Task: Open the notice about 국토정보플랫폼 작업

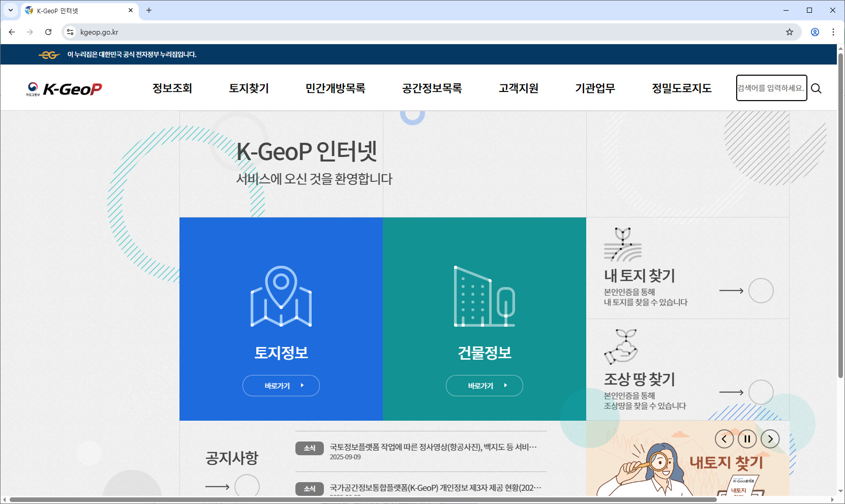Action: click(433, 447)
